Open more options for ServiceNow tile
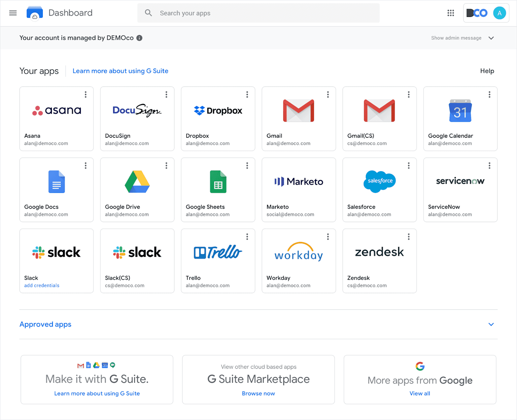Viewport: 517px width, 420px height. [x=489, y=166]
